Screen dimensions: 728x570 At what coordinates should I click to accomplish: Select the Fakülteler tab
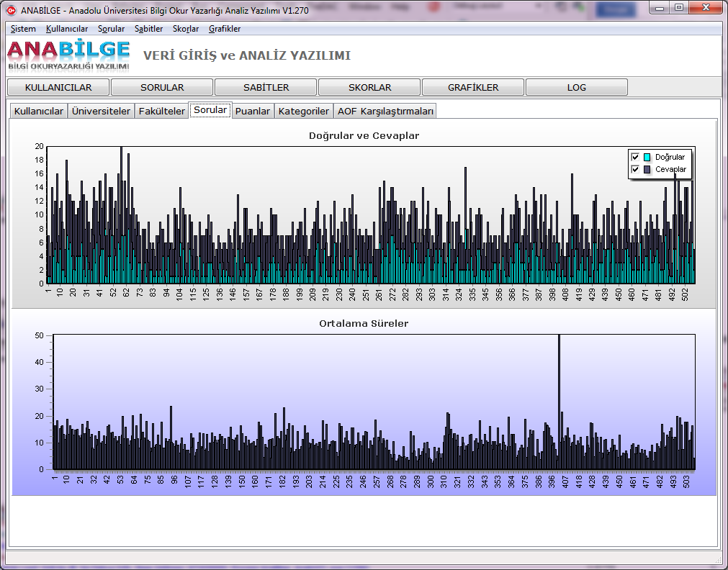pyautogui.click(x=161, y=111)
